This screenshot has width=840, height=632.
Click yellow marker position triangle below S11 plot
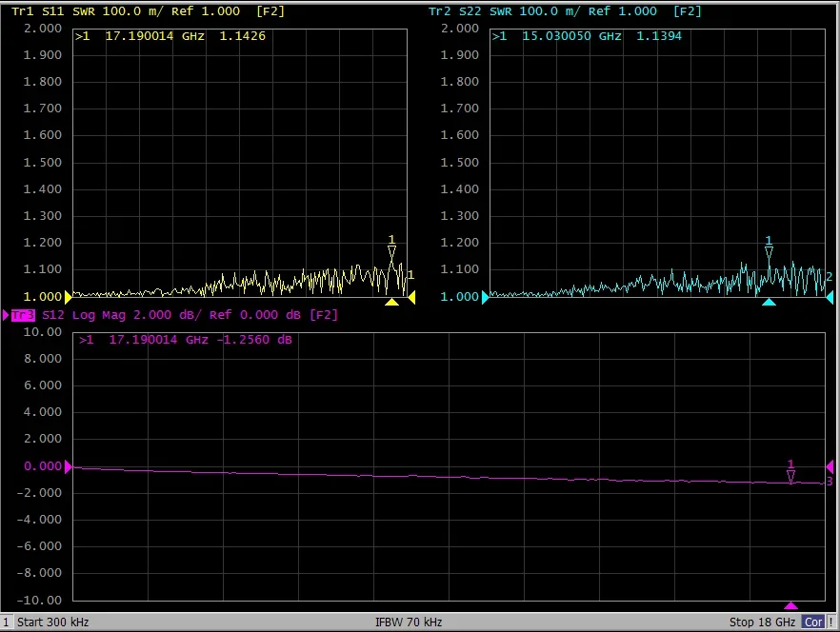pos(391,302)
